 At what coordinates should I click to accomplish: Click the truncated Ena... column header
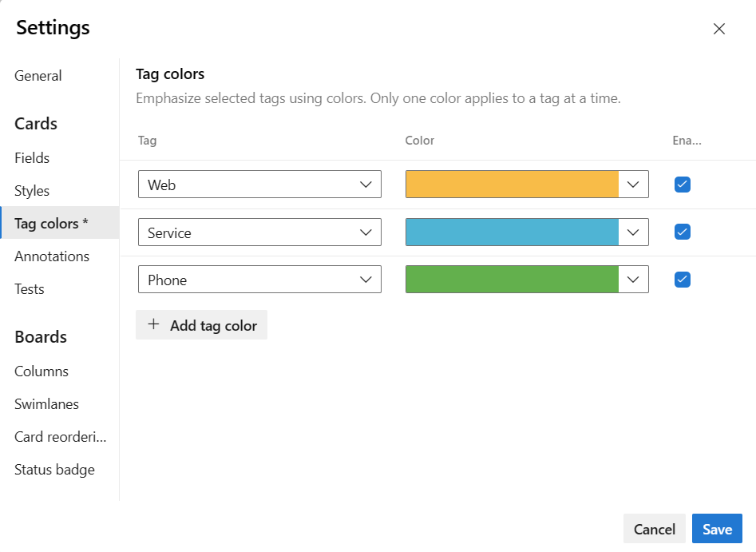pos(687,141)
